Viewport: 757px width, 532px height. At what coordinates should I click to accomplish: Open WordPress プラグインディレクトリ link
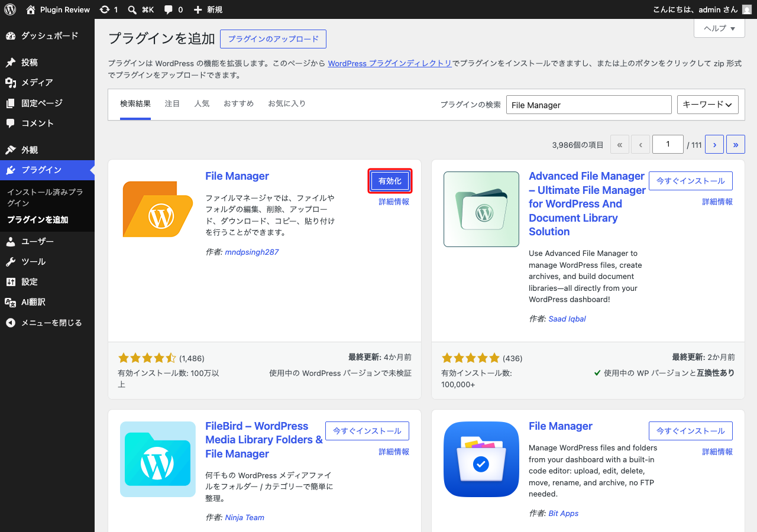coord(390,63)
